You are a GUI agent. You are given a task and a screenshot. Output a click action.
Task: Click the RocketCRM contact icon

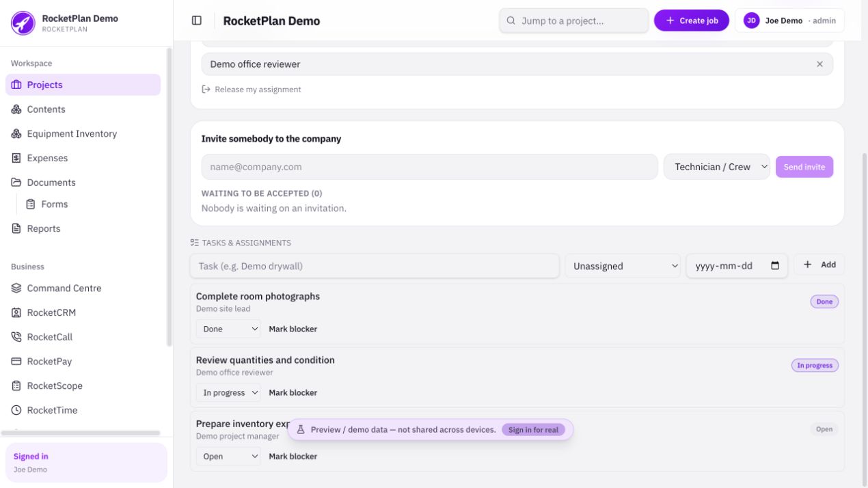(16, 312)
